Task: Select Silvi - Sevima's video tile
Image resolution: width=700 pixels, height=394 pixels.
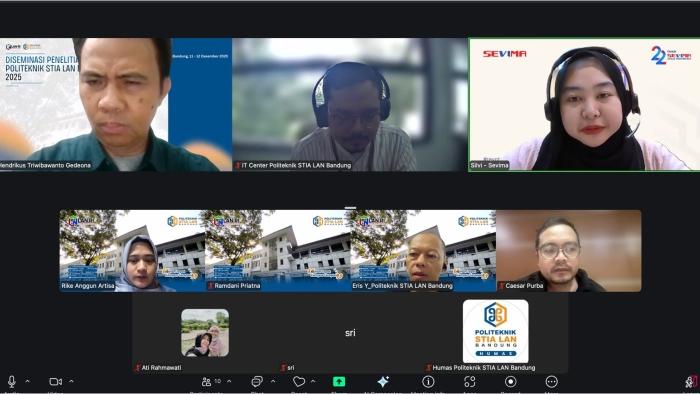Action: [x=584, y=104]
